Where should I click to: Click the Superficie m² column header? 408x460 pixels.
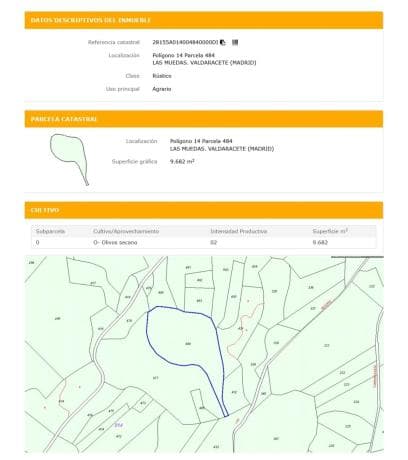pyautogui.click(x=330, y=231)
